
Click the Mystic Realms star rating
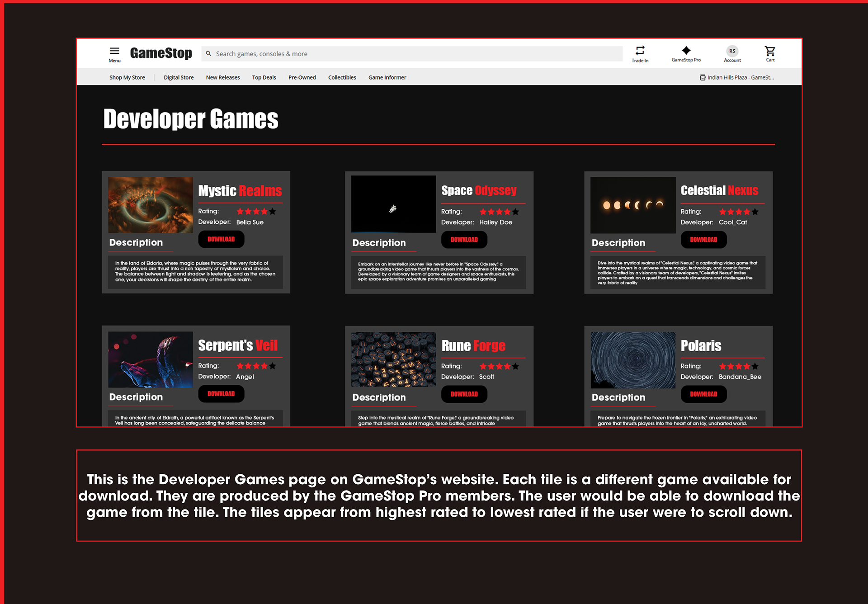256,211
